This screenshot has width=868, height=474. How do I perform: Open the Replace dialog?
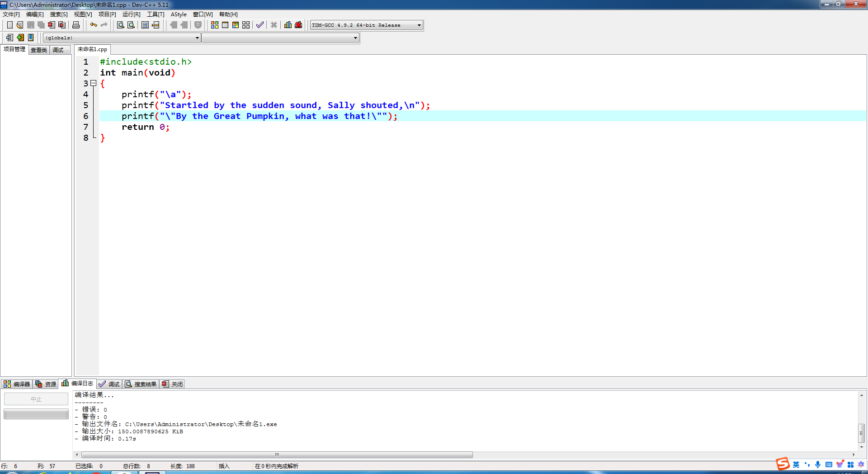131,25
